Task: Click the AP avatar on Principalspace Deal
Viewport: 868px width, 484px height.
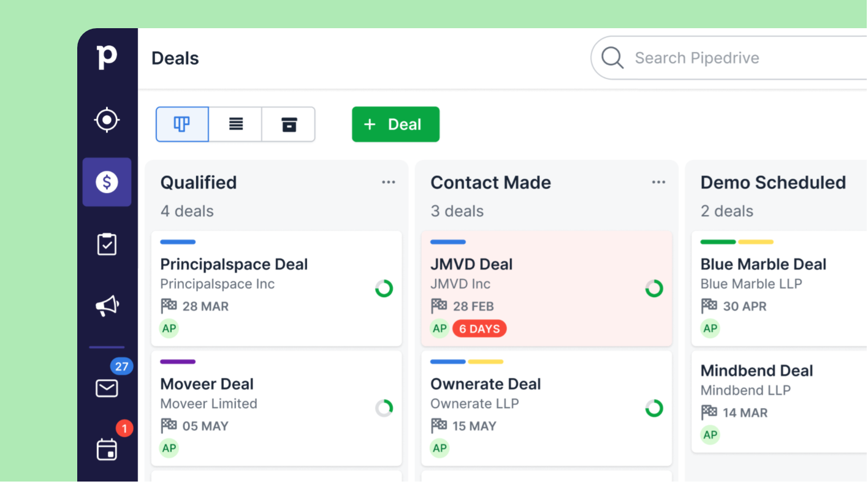Action: tap(169, 328)
